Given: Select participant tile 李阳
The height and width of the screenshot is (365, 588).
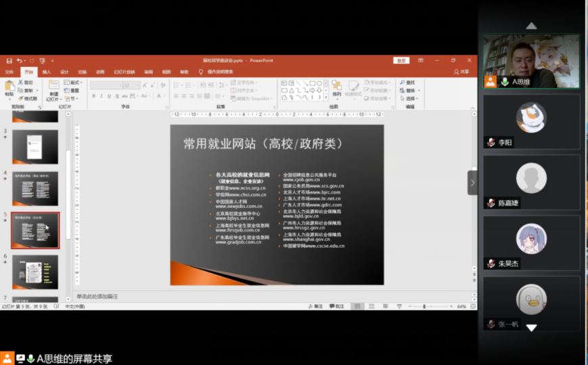Looking at the screenshot, I should pos(531,122).
